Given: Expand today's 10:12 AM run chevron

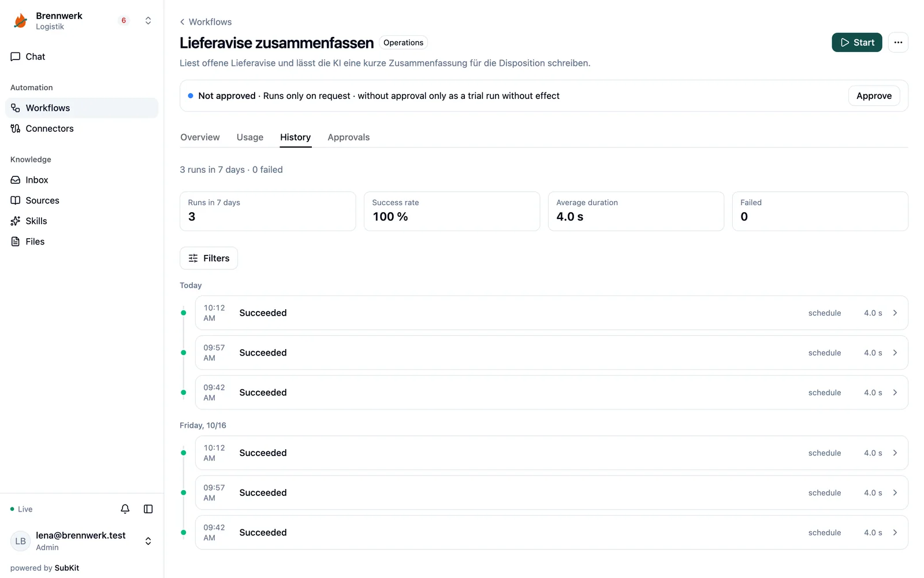Looking at the screenshot, I should pyautogui.click(x=895, y=313).
